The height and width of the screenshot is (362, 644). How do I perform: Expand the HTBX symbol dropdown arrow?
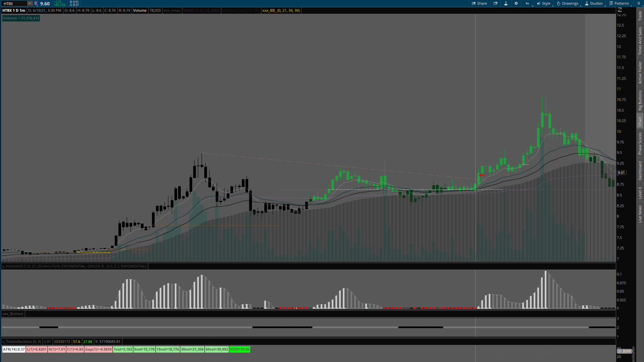click(x=30, y=3)
